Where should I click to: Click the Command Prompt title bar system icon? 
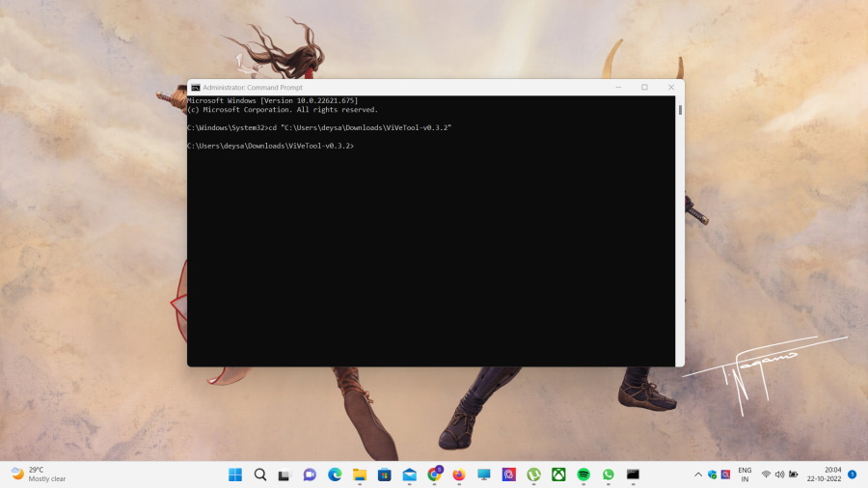tap(196, 88)
